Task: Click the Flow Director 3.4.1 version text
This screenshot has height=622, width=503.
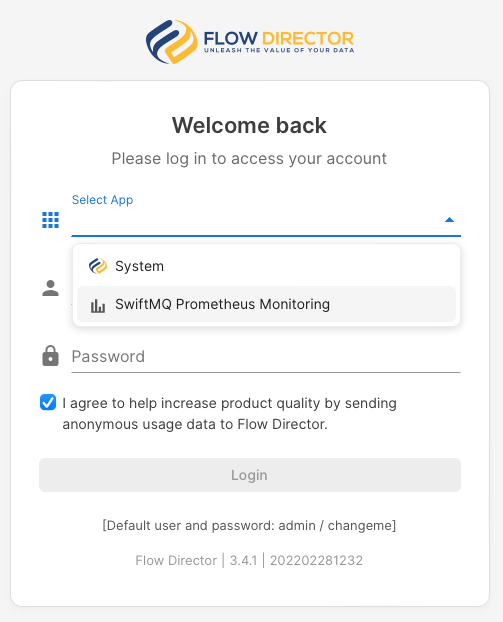Action: coord(196,561)
